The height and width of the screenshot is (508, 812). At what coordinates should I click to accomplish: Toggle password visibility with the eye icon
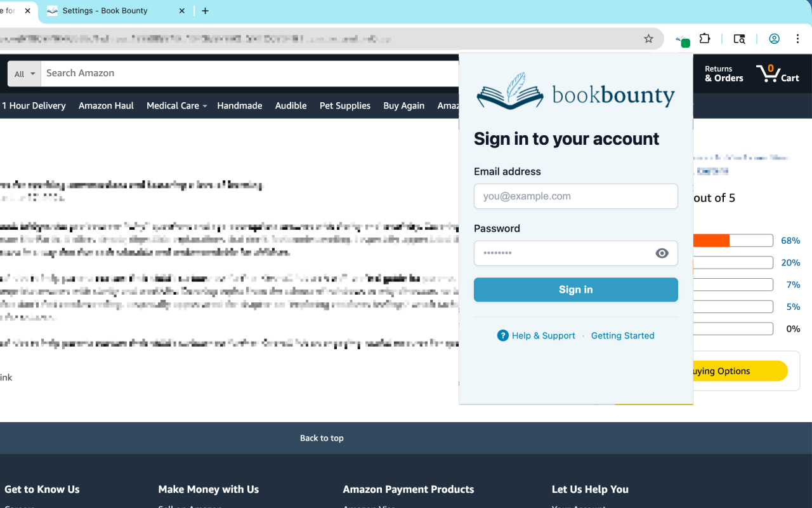662,253
